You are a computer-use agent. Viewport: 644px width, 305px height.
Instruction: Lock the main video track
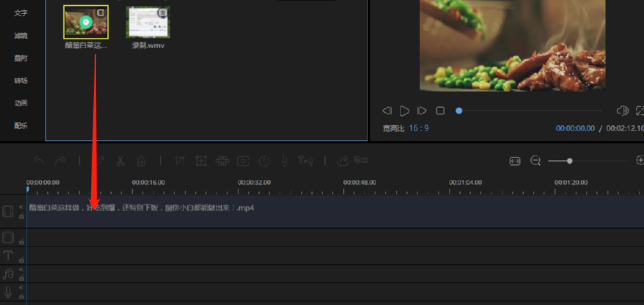tap(21, 216)
